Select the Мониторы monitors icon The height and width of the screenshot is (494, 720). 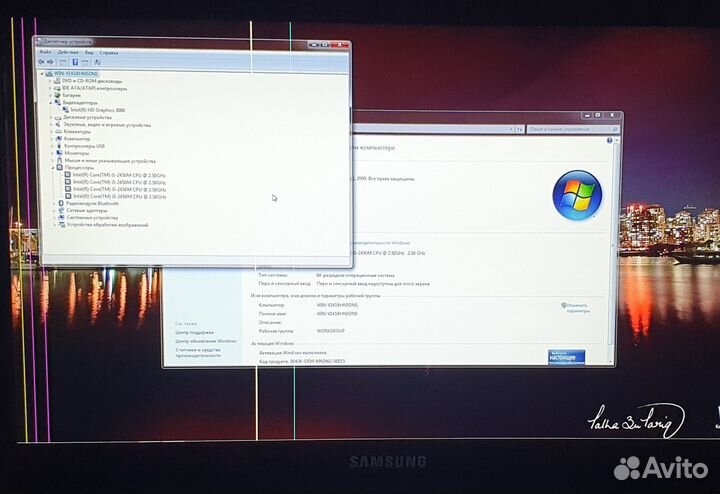[x=59, y=153]
